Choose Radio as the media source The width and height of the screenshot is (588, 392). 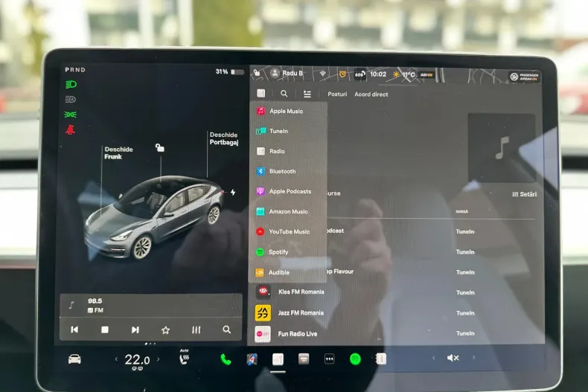(287, 151)
